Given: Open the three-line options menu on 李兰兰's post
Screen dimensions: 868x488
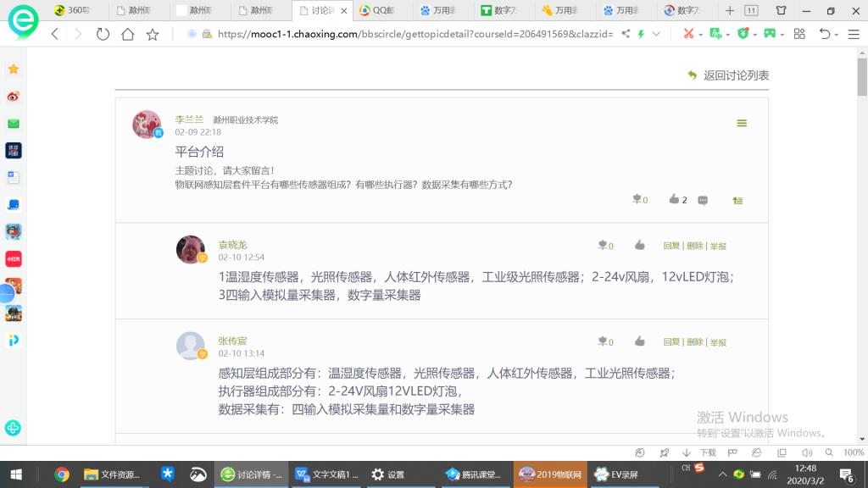Looking at the screenshot, I should pos(742,124).
